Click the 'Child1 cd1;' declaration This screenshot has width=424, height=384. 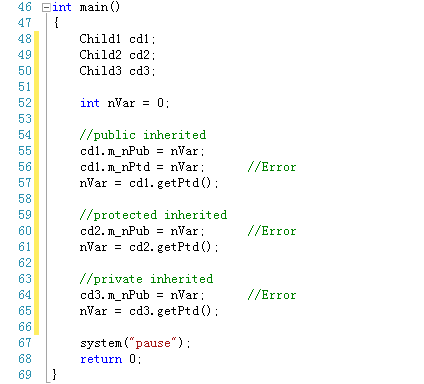click(x=117, y=39)
